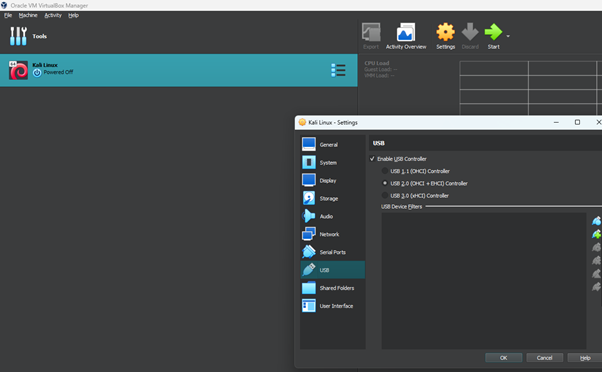Click the CPU Load label in the activity panel
The width and height of the screenshot is (602, 372).
point(377,63)
